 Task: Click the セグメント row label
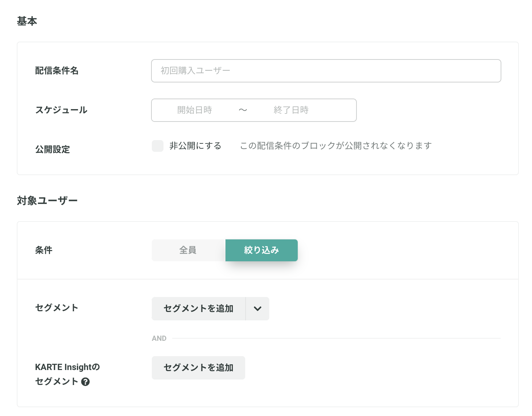coord(57,308)
